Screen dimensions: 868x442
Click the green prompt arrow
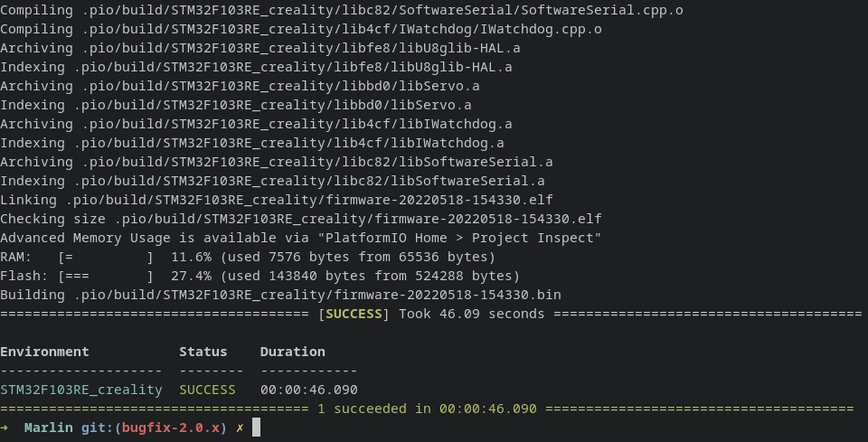click(x=5, y=428)
